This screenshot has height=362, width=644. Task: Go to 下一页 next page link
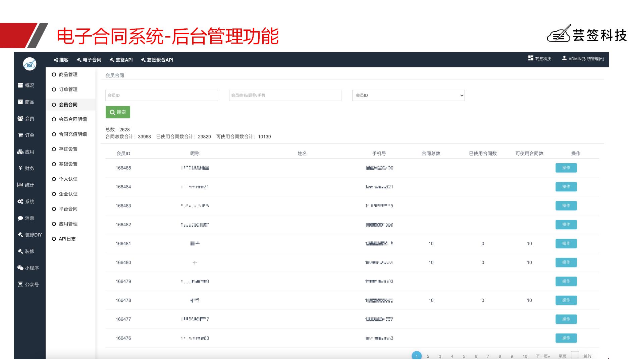[x=543, y=356]
